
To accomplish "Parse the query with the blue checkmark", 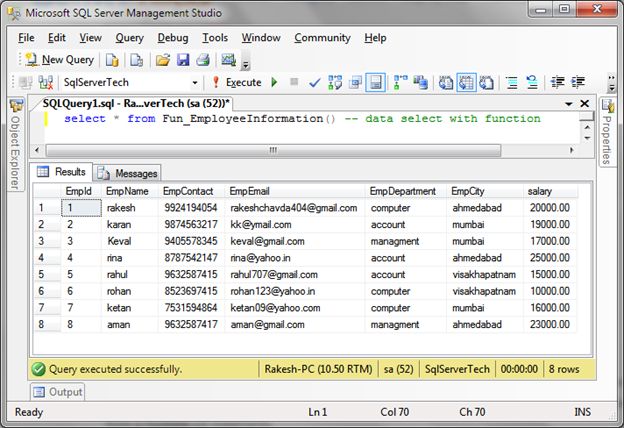I will pyautogui.click(x=314, y=83).
